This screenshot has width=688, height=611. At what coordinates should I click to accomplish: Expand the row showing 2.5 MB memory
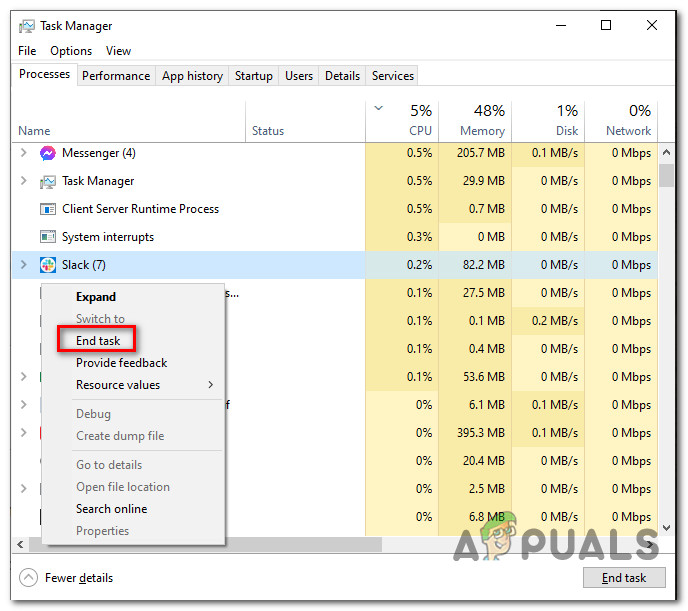(x=24, y=488)
